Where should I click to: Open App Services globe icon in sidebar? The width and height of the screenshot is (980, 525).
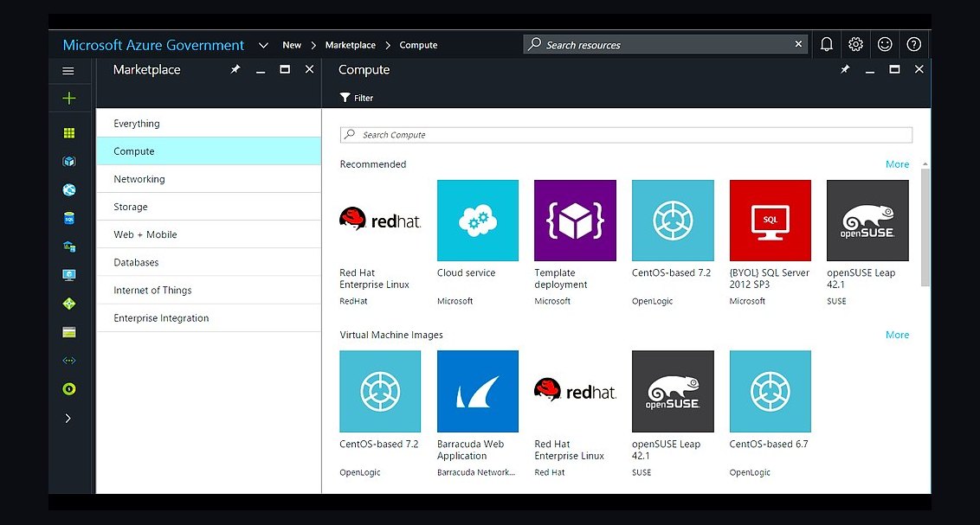click(x=69, y=189)
